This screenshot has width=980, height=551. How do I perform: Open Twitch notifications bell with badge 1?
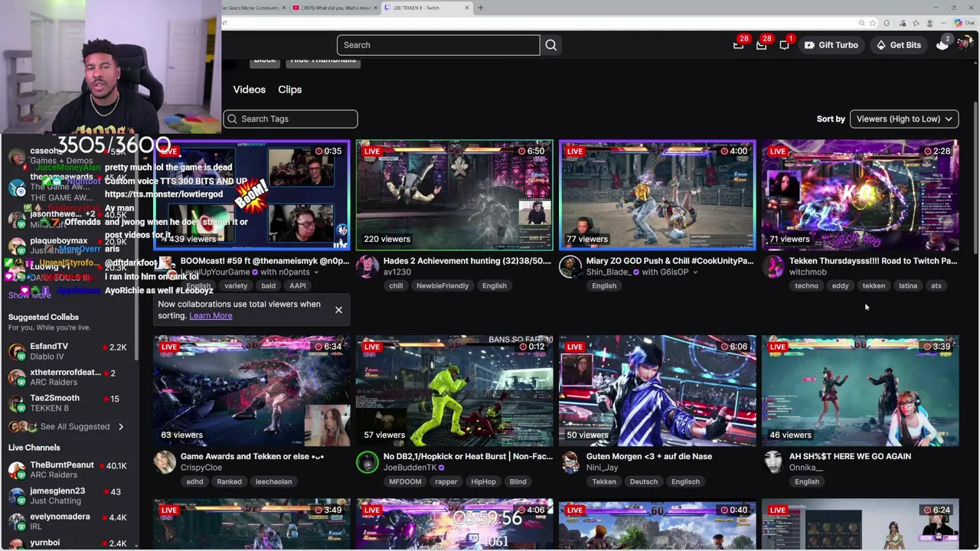click(785, 45)
